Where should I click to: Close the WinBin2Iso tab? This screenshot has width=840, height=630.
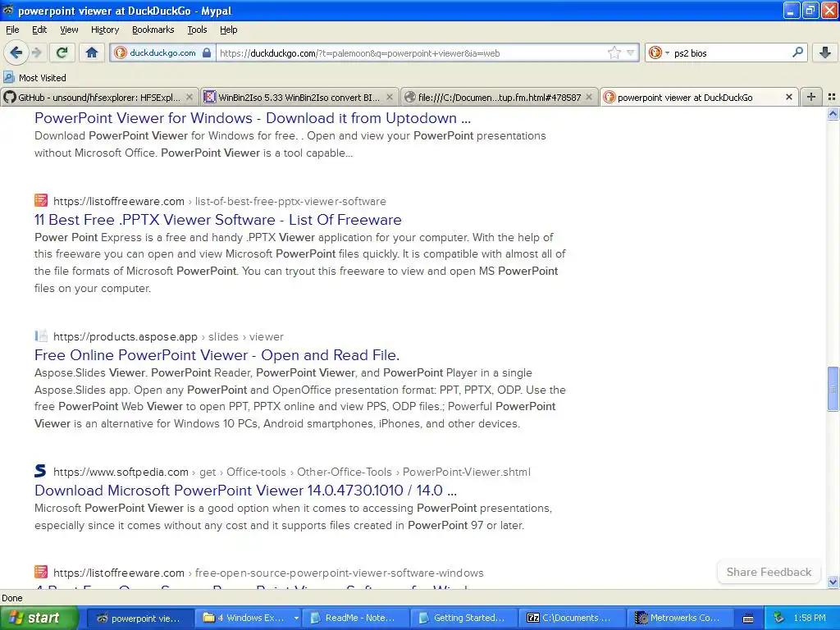coord(390,97)
